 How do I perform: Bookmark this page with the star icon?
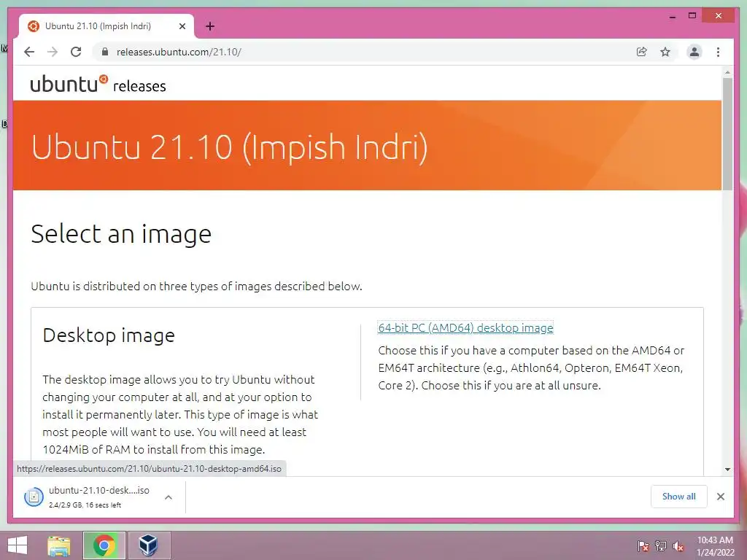pyautogui.click(x=665, y=52)
